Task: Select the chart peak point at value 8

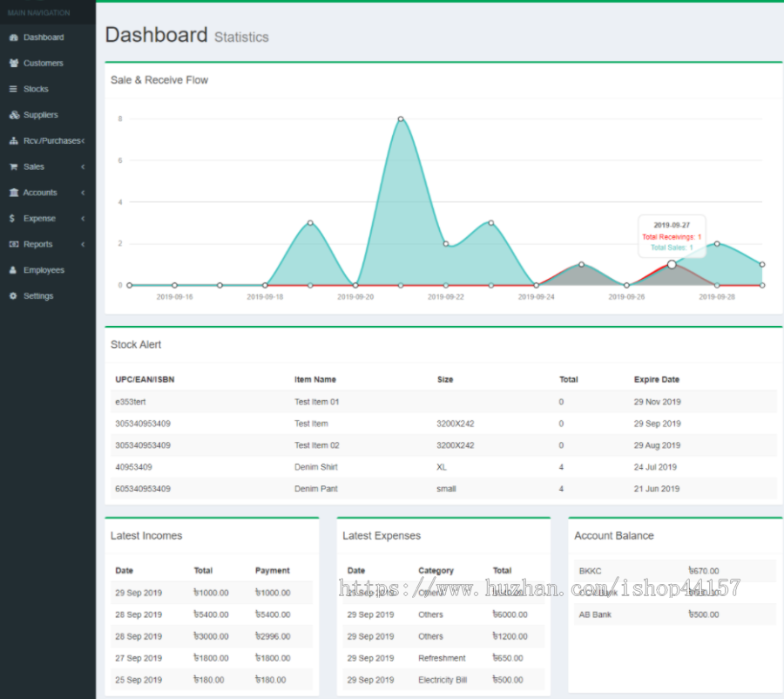Action: click(401, 119)
